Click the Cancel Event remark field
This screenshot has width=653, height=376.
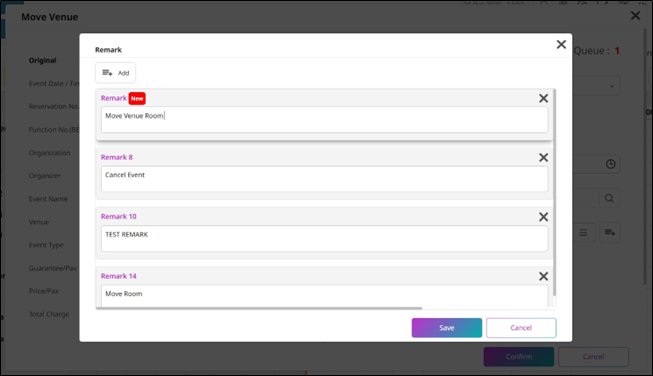324,179
